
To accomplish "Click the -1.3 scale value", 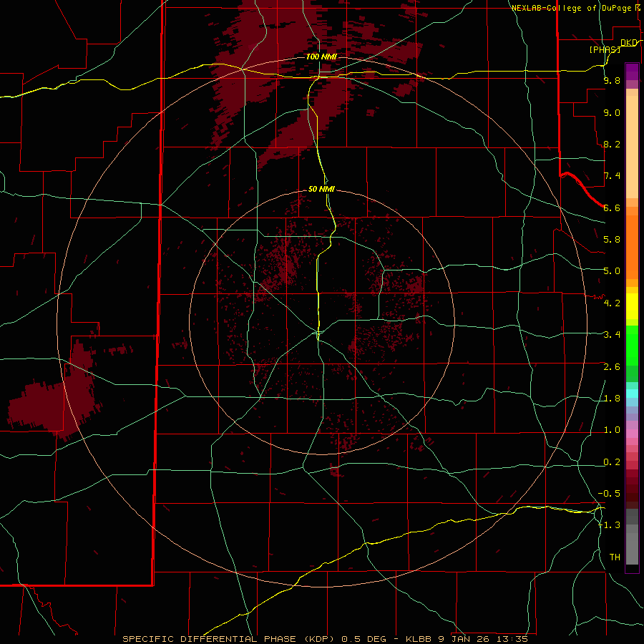I will tap(609, 525).
